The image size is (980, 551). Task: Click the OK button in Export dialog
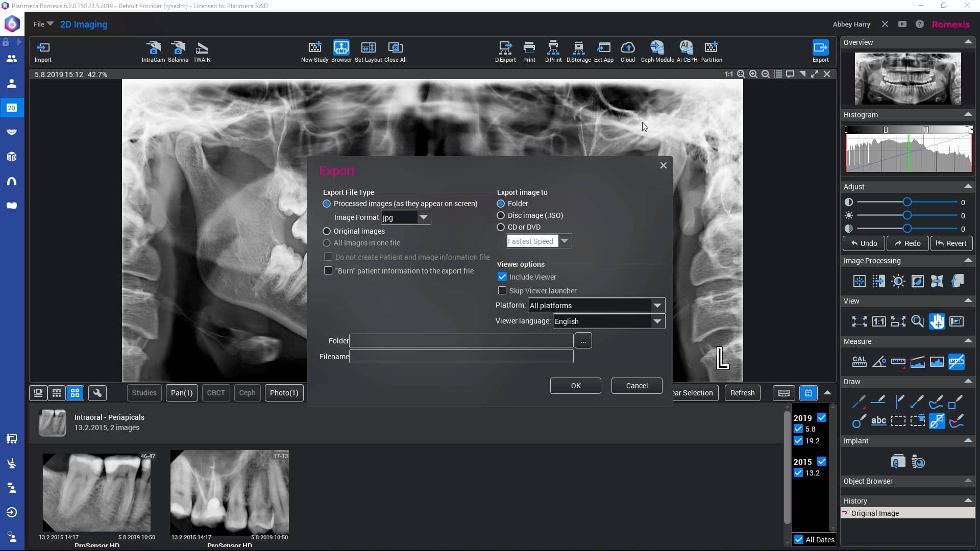[575, 385]
